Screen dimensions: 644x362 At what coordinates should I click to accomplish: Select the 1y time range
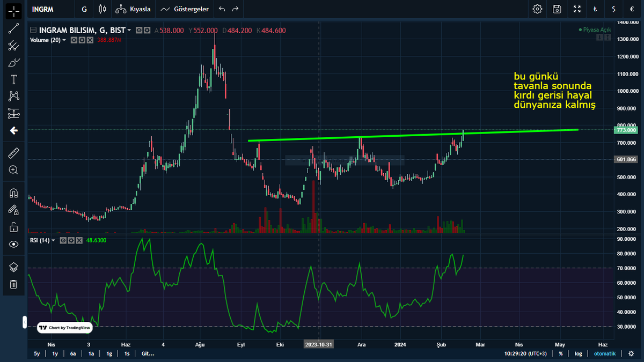point(55,354)
